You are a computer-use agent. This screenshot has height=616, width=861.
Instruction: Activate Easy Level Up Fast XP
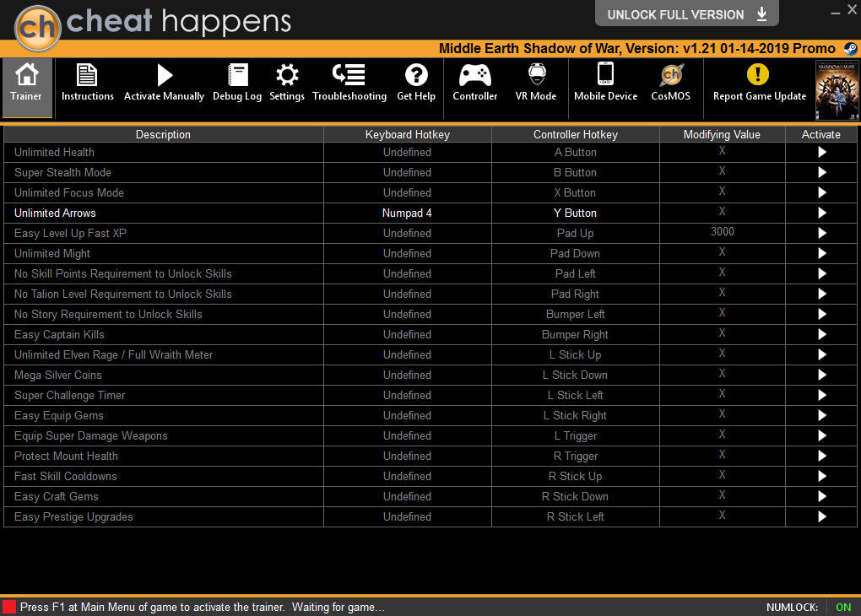point(821,234)
